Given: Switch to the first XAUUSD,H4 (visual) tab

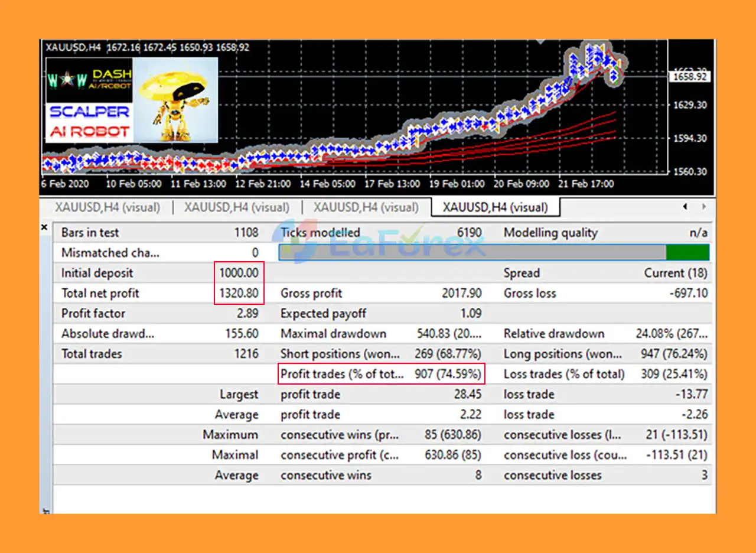Looking at the screenshot, I should [107, 207].
